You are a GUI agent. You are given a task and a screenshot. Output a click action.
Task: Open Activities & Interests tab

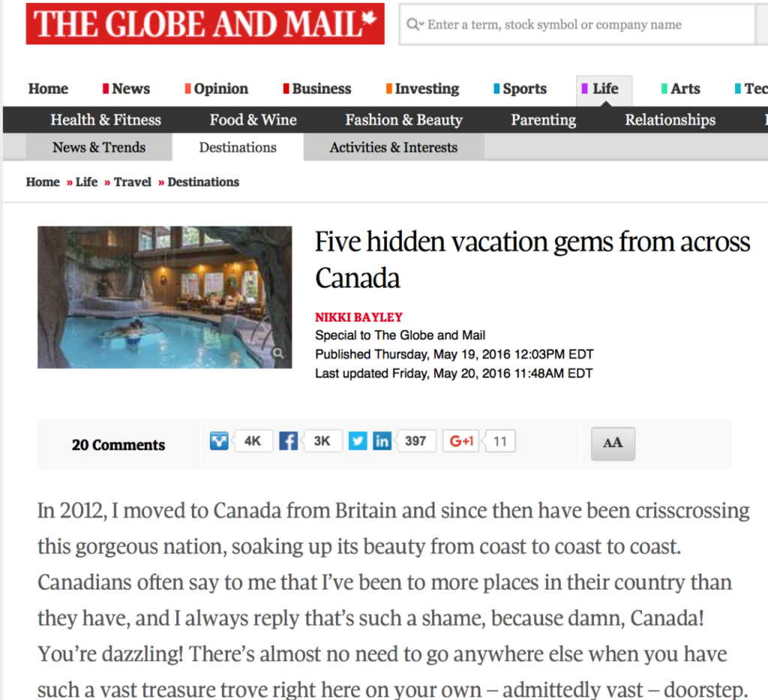pos(393,147)
